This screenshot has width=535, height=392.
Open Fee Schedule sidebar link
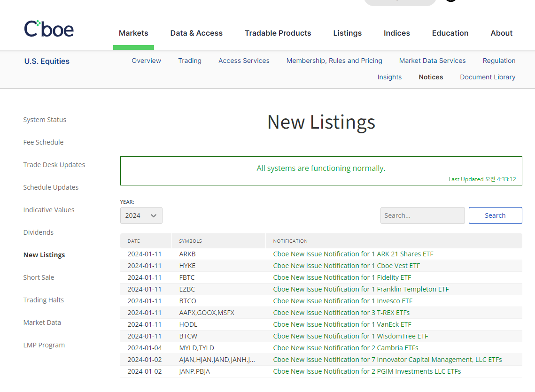click(43, 142)
